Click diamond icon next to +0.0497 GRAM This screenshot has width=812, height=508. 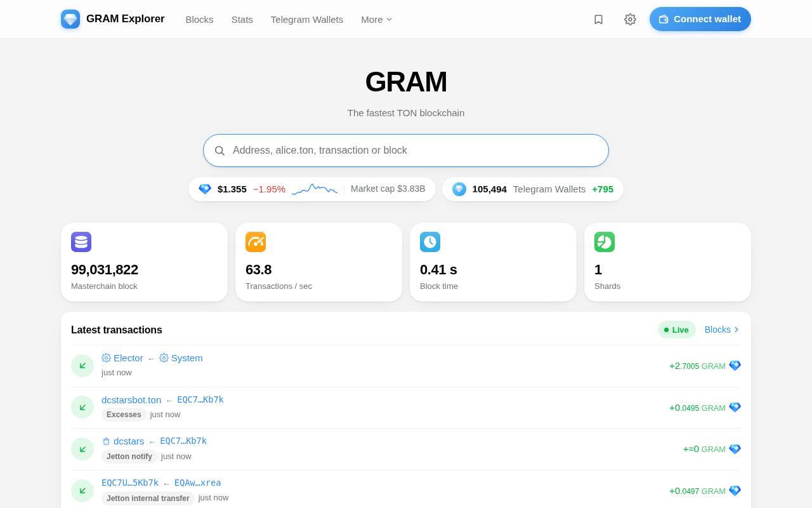pos(735,491)
